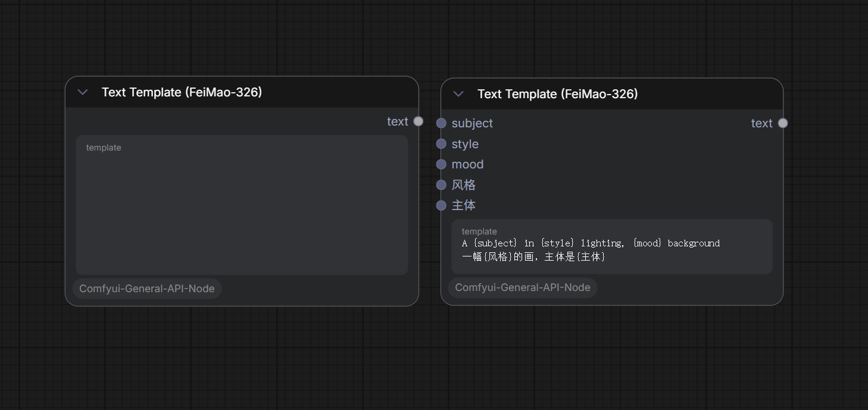
Task: Click the 主体 input label
Action: click(x=464, y=205)
